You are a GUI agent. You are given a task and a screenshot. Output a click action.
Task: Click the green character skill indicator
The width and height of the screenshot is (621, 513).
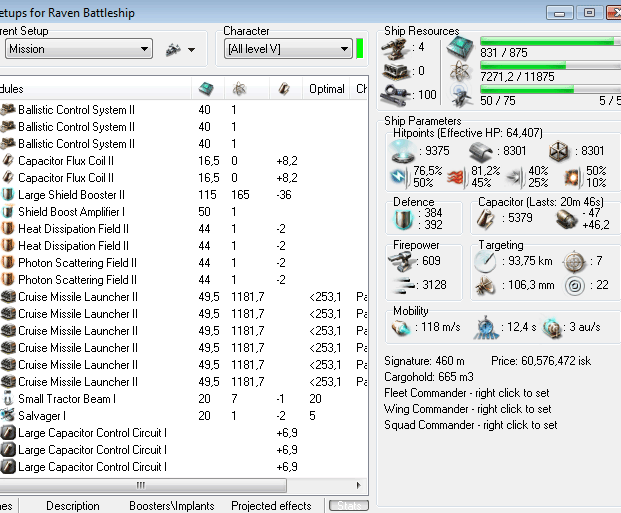(x=360, y=49)
